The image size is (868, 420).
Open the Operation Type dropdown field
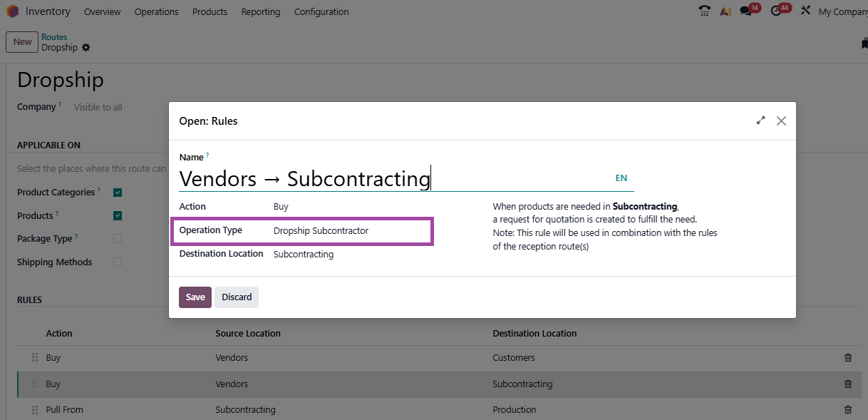tap(349, 231)
